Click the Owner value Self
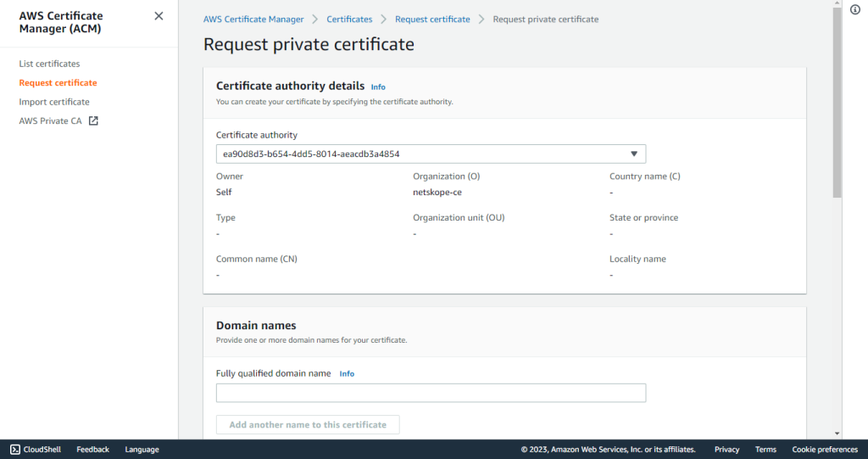868x459 pixels. pyautogui.click(x=224, y=193)
